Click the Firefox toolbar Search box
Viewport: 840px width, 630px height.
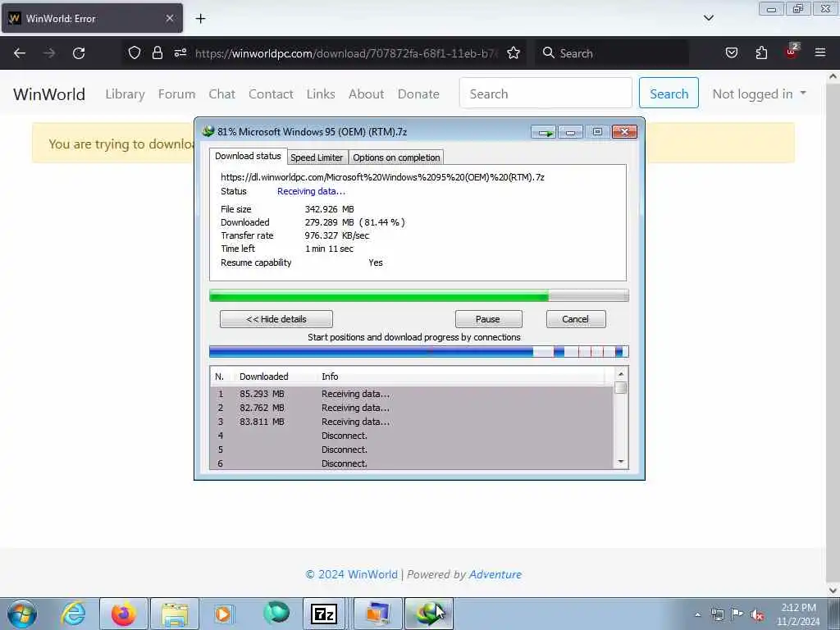[611, 53]
